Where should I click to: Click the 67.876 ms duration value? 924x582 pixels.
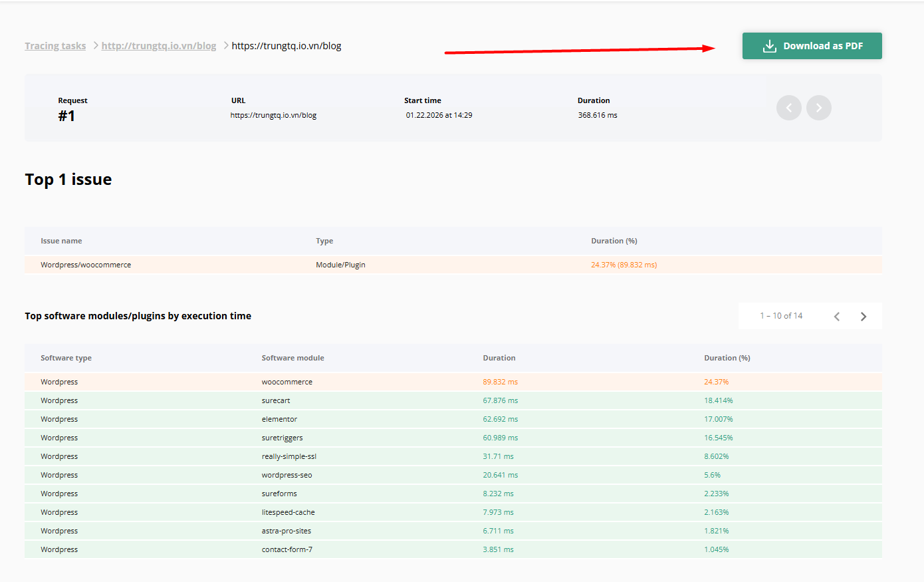tap(501, 400)
